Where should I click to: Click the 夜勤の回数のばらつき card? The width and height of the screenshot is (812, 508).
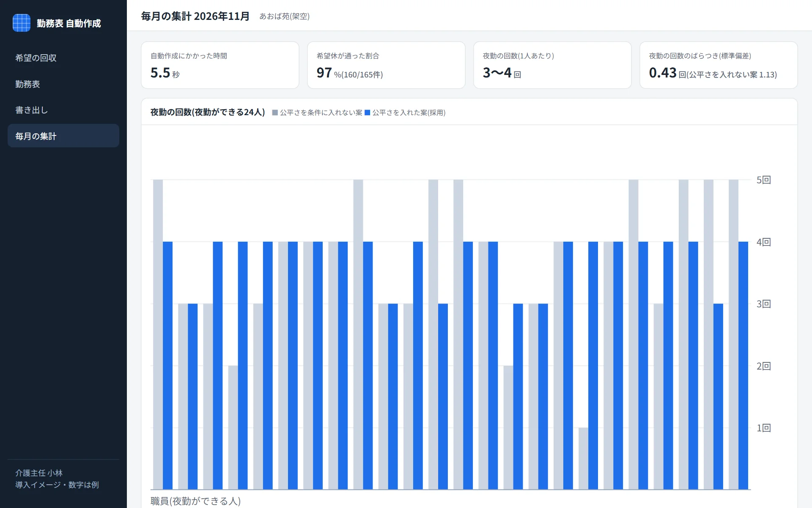pyautogui.click(x=719, y=65)
